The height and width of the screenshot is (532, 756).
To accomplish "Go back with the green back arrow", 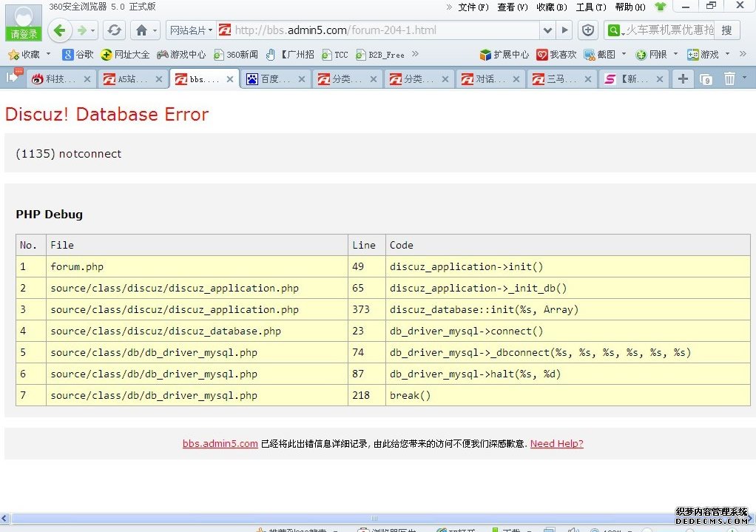I will pos(59,30).
